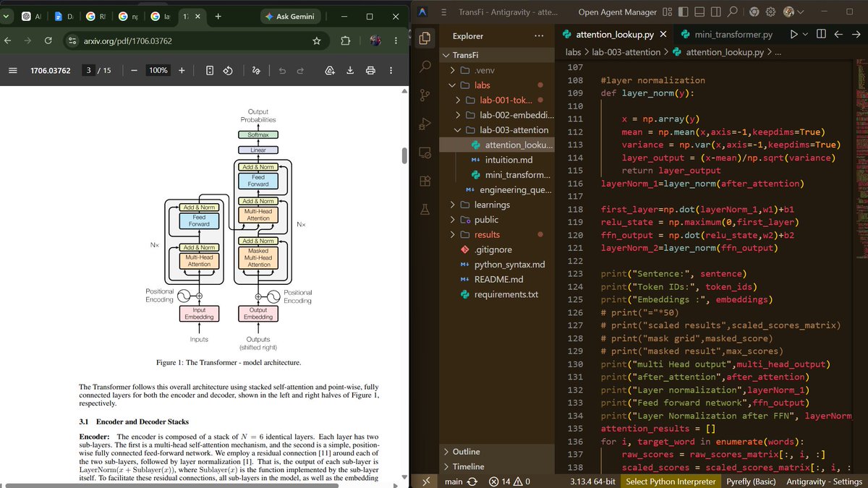Toggle the secondary sidebar layout button
The width and height of the screenshot is (868, 488).
(715, 12)
